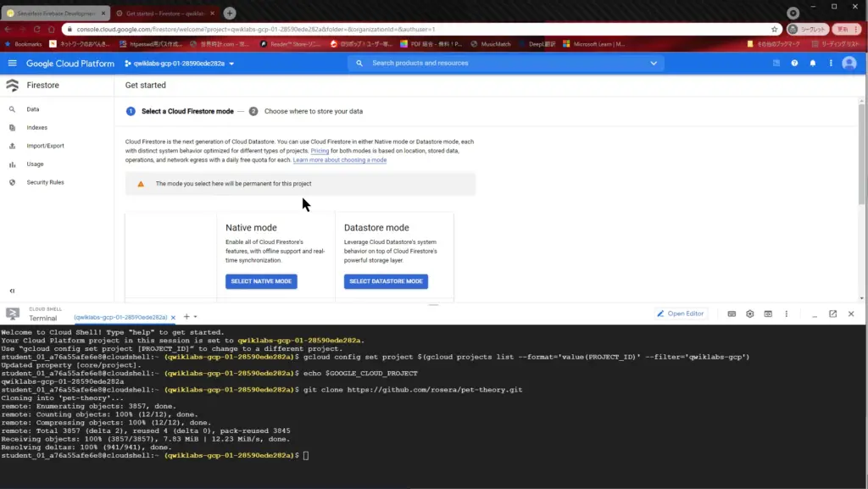Viewport: 868px width, 489px height.
Task: Click the SELECT NATIVE MODE button
Action: (x=261, y=281)
